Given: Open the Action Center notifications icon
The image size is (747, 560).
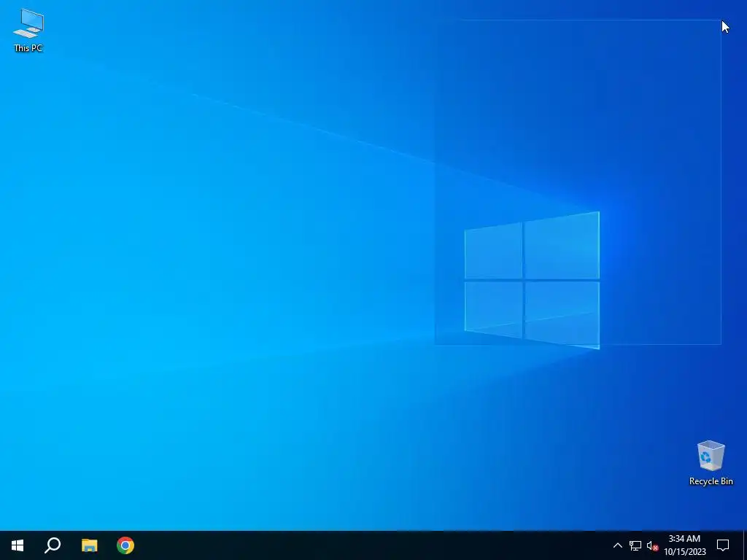Looking at the screenshot, I should tap(723, 545).
